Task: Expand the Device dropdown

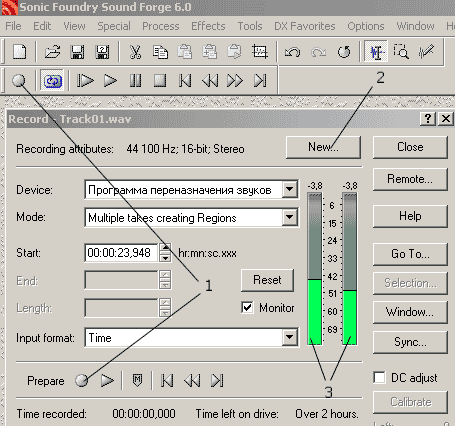Action: pos(290,190)
